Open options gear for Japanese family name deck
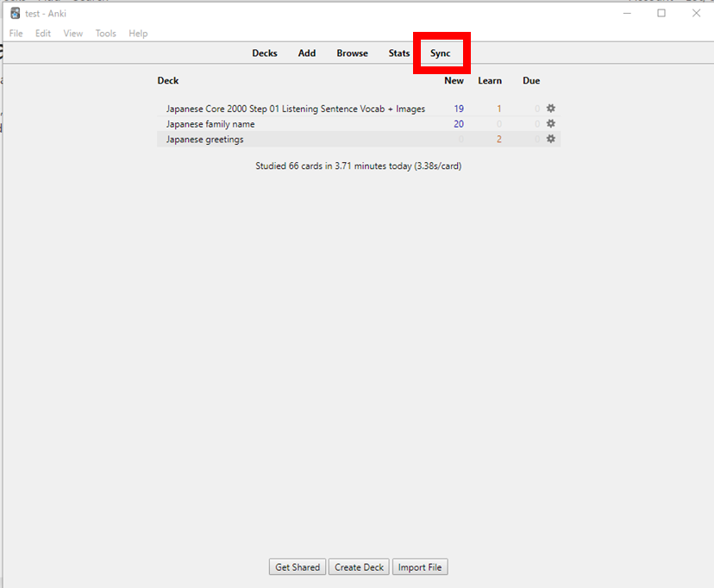Screen dimensions: 714x588 550,124
